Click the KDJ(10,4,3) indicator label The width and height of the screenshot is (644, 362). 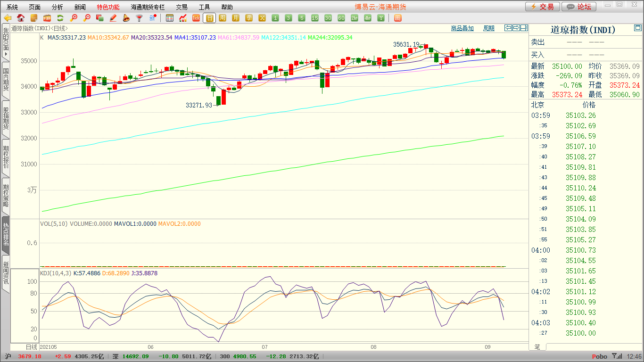click(55, 273)
